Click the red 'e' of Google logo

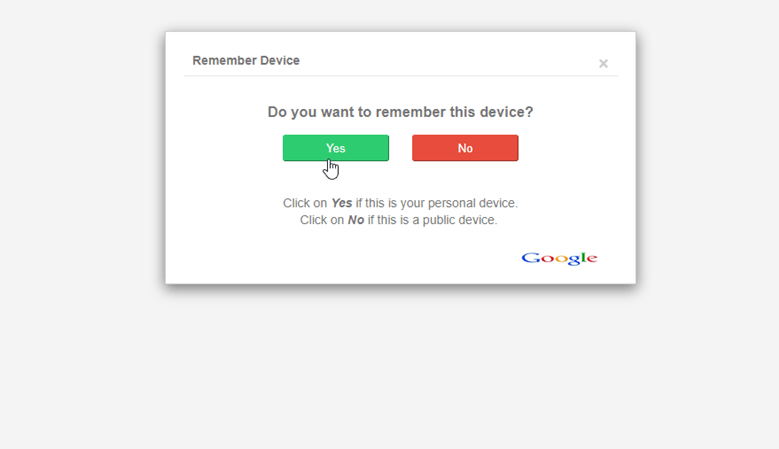pos(592,259)
